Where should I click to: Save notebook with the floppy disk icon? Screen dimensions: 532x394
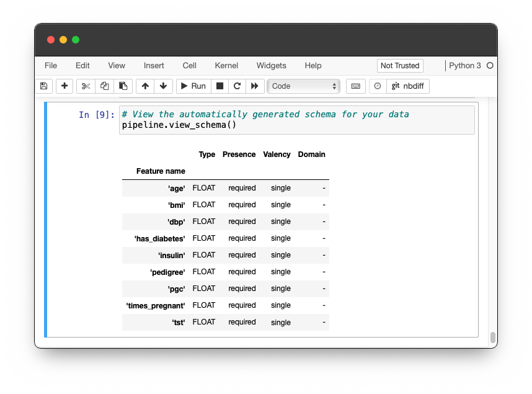tap(44, 86)
